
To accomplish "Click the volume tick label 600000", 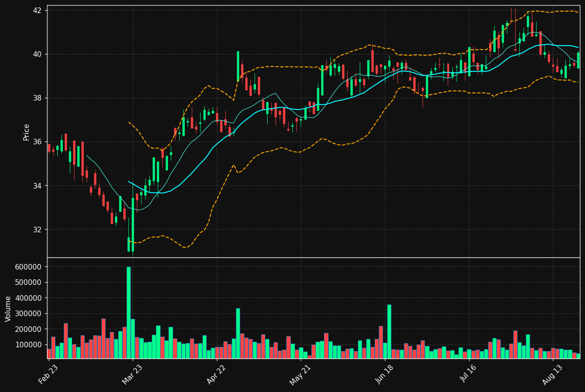I will [x=29, y=267].
